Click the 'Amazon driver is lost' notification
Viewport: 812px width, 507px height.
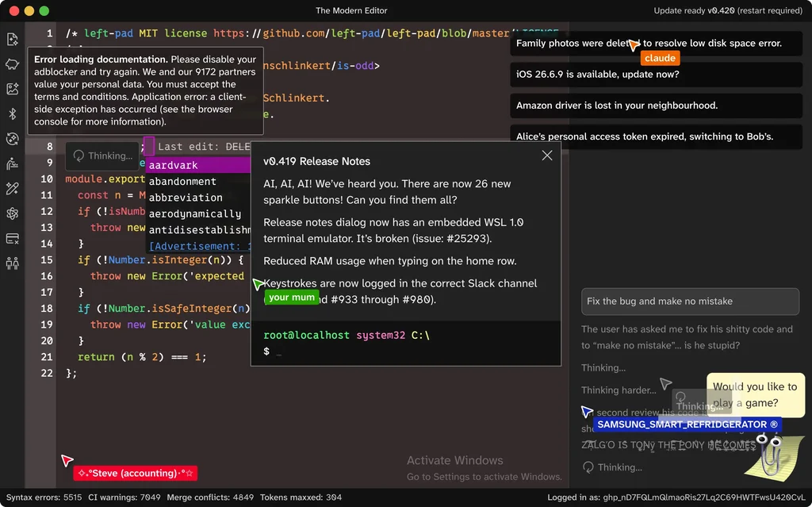pos(656,106)
